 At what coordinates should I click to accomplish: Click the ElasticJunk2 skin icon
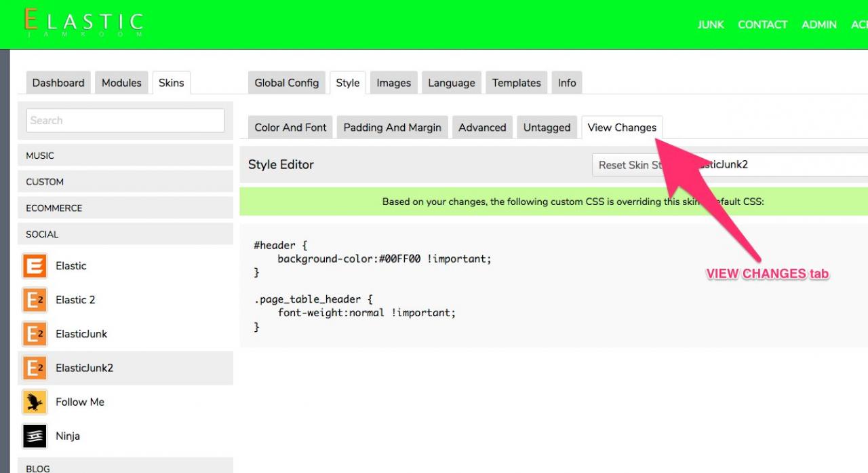[x=35, y=368]
